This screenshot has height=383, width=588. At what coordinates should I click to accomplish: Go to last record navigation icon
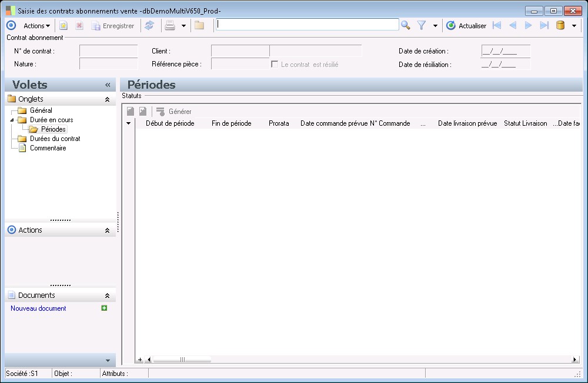click(x=544, y=25)
